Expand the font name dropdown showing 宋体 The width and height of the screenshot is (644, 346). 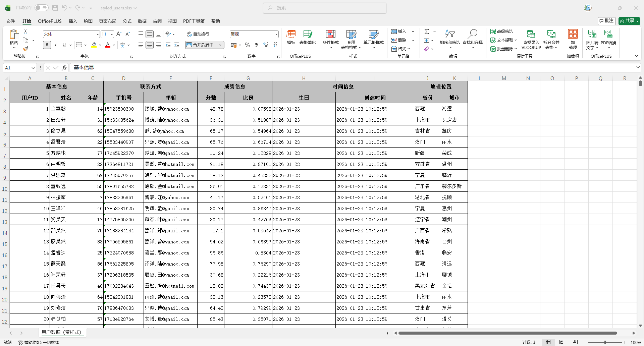click(98, 34)
